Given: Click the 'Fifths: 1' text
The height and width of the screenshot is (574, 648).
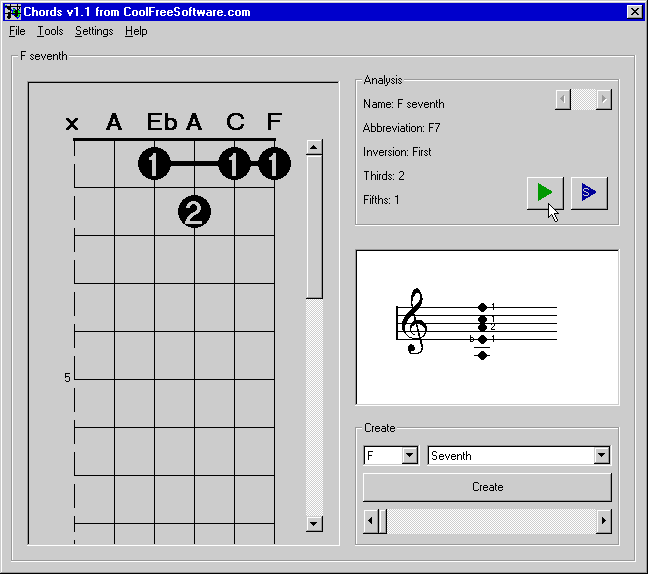Looking at the screenshot, I should [381, 200].
